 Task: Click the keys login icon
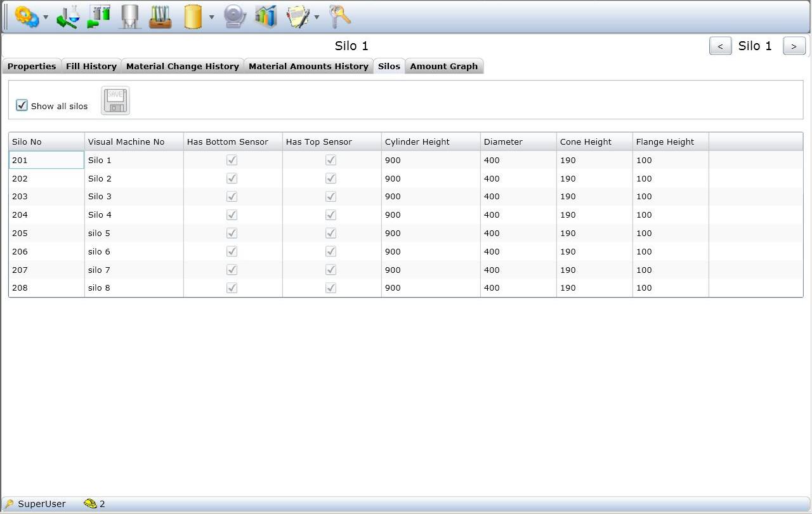click(340, 16)
